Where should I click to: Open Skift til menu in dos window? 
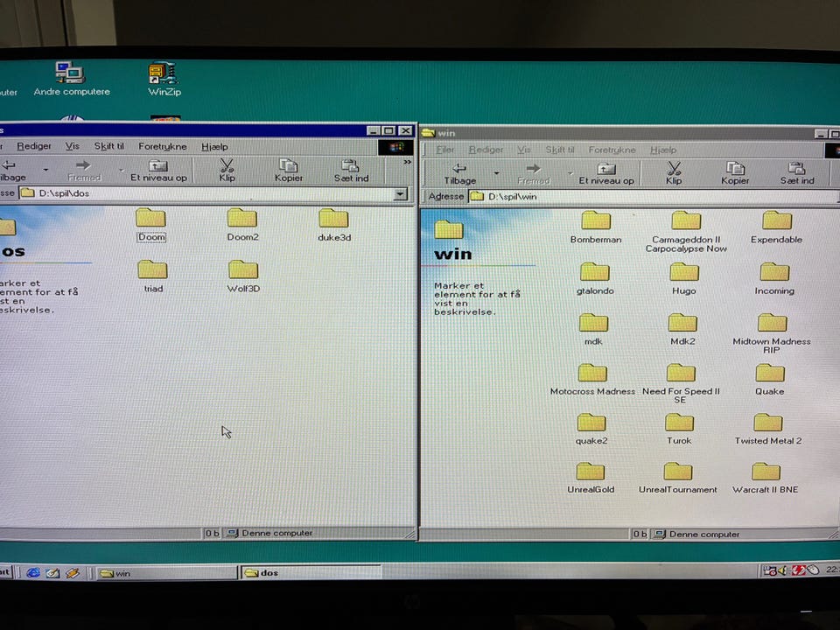coord(108,146)
